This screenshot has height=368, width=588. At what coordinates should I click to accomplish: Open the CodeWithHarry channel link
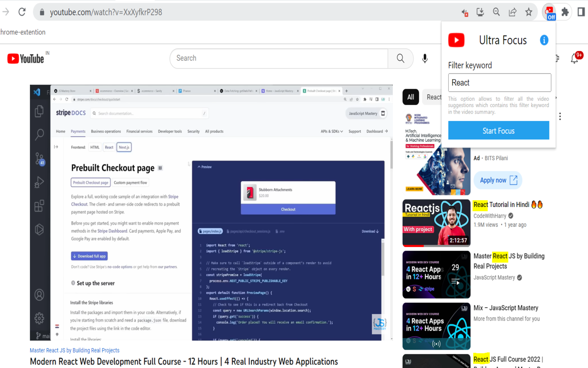click(490, 215)
